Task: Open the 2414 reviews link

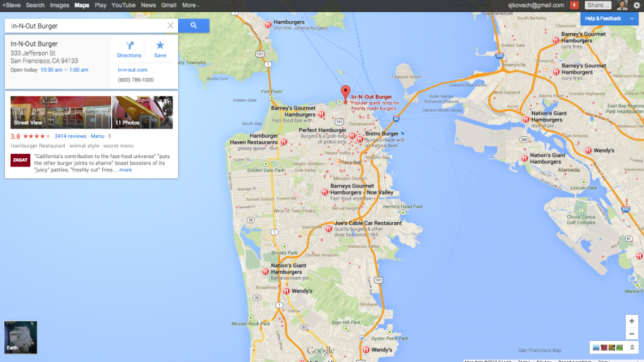Action: pos(70,136)
